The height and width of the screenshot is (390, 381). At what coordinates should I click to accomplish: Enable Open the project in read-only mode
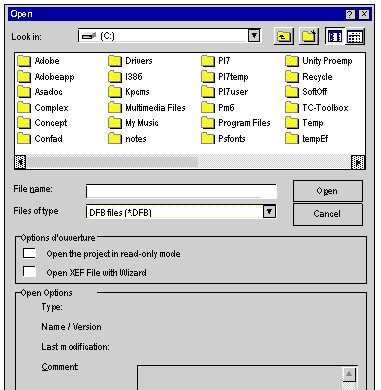(29, 253)
